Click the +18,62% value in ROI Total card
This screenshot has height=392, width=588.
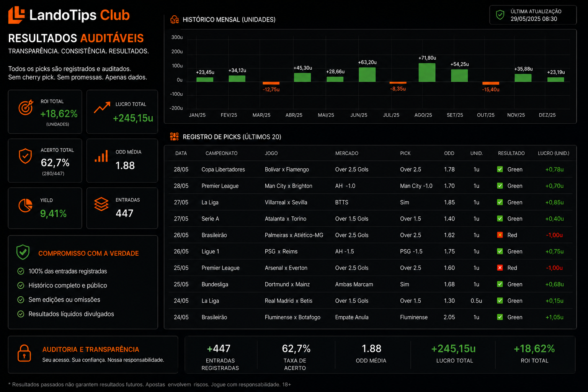coord(59,114)
